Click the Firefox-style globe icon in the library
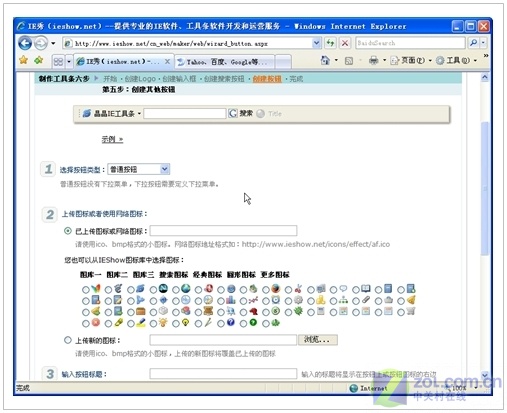Viewport: 507px width, 413px height. (276, 289)
